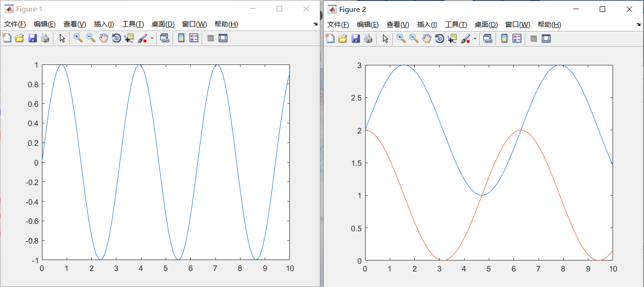Open brush color dropdown arrow in Figure 1

[x=152, y=38]
